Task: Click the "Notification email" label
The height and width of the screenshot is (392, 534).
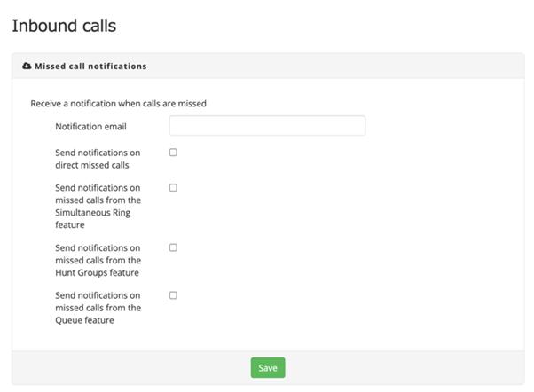Action: (x=90, y=127)
